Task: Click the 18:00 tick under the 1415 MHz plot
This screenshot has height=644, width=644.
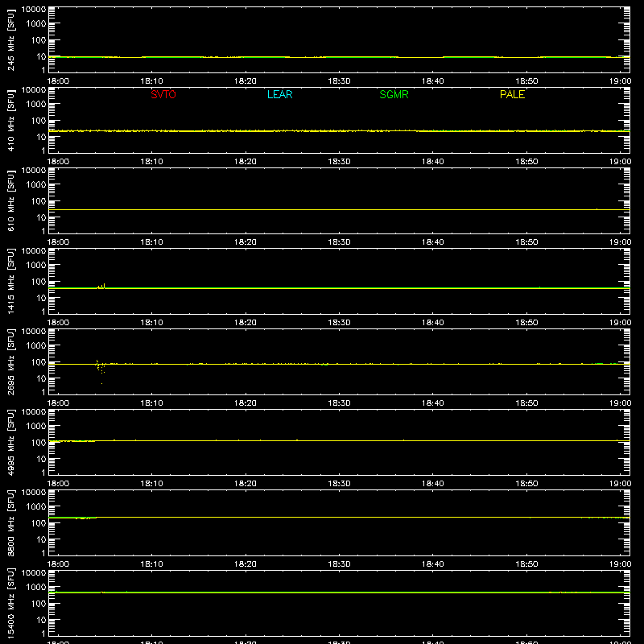Action: click(x=58, y=323)
